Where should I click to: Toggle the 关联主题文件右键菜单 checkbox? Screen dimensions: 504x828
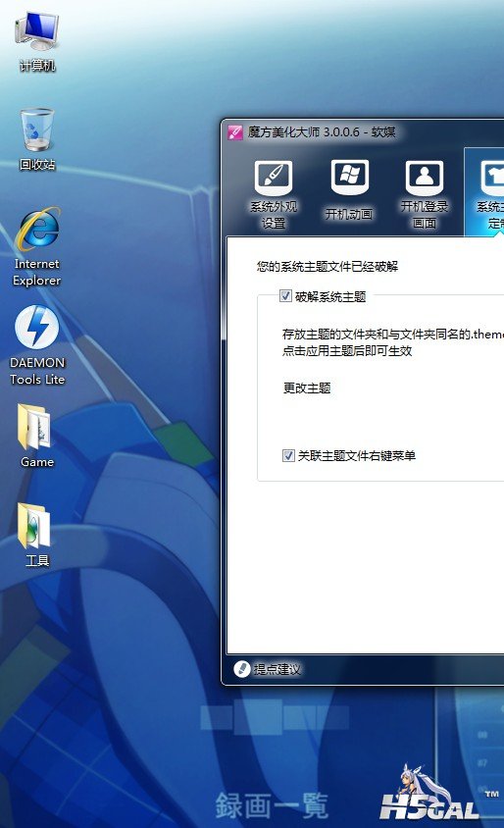[288, 455]
